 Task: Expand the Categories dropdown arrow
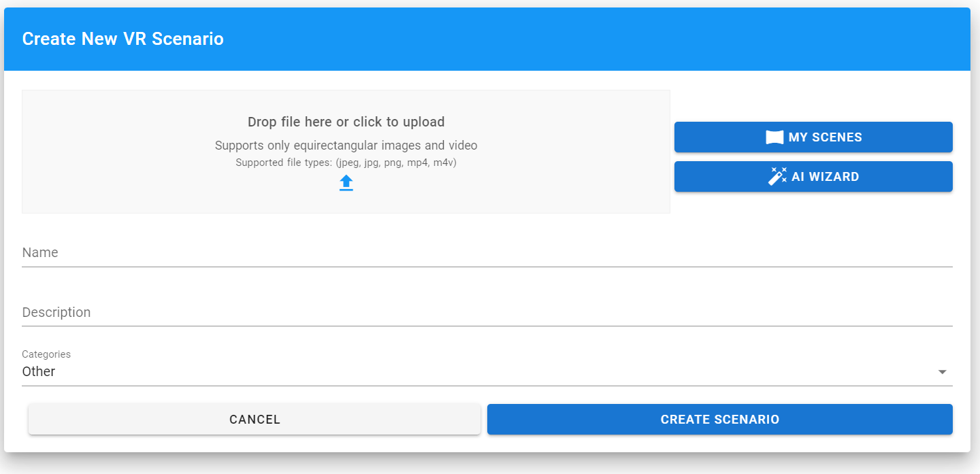click(x=942, y=372)
